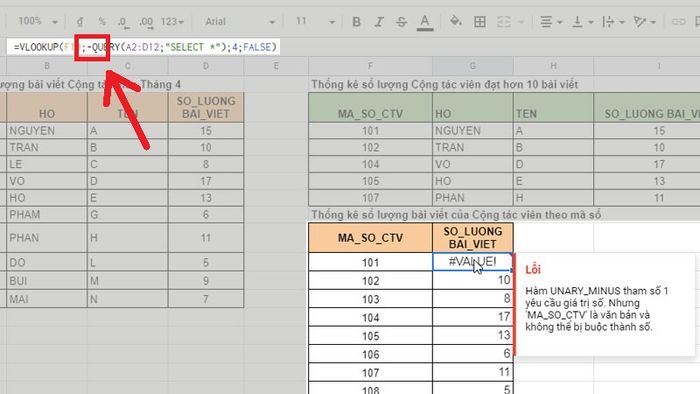Screen dimensions: 700x394
Task: Click the merge cells icon
Action: [504, 21]
